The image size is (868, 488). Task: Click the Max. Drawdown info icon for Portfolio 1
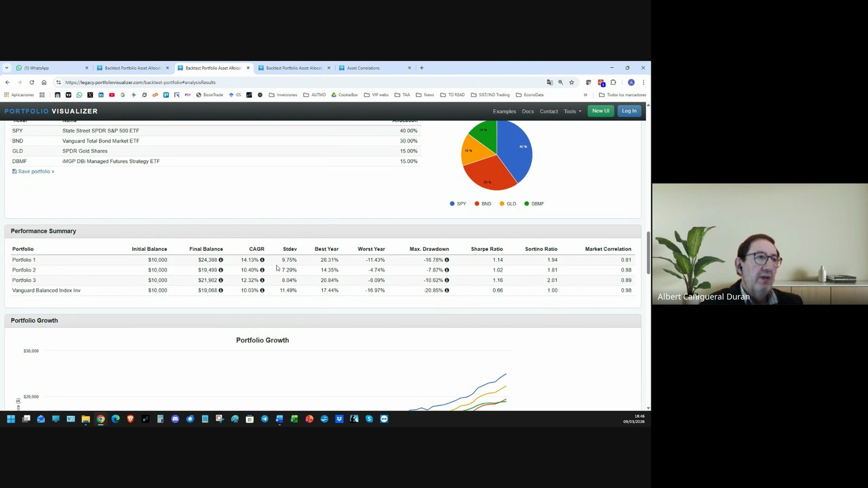[446, 260]
